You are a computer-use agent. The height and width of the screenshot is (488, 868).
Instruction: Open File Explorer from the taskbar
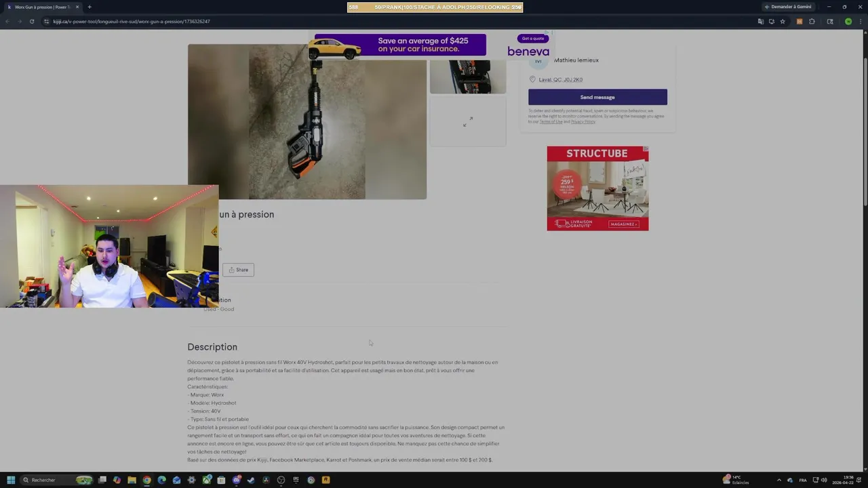click(132, 480)
